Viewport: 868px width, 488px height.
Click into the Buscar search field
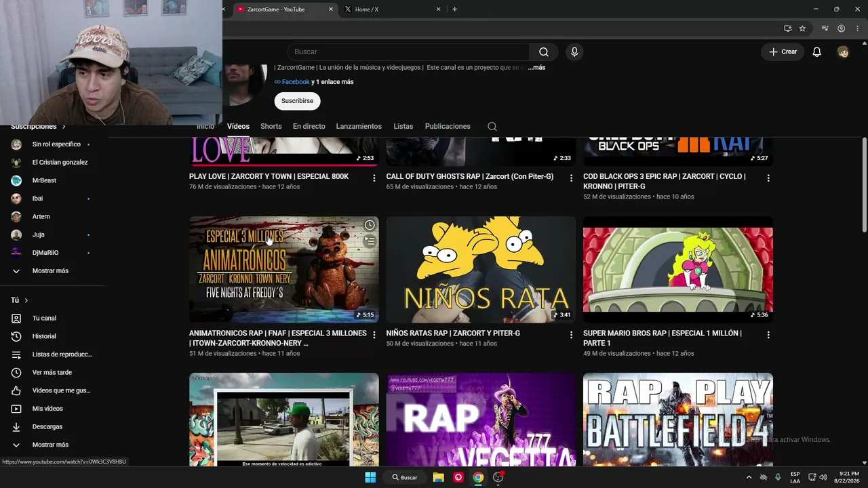pos(408,52)
